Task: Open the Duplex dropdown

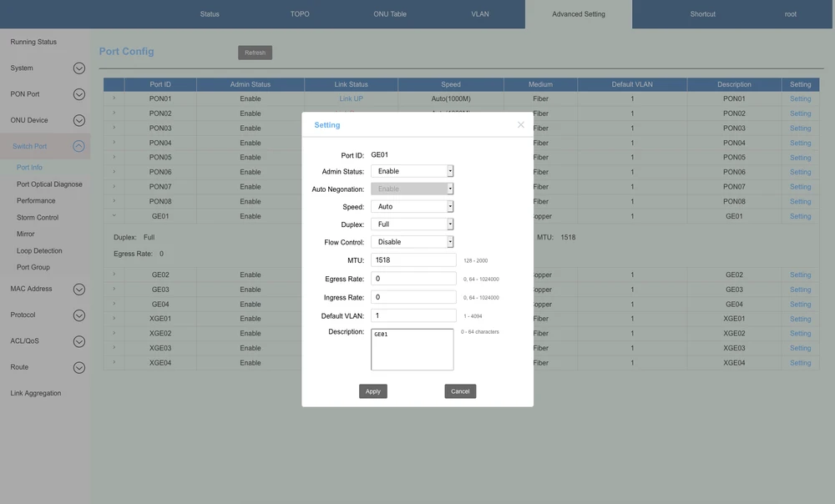Action: (x=412, y=224)
